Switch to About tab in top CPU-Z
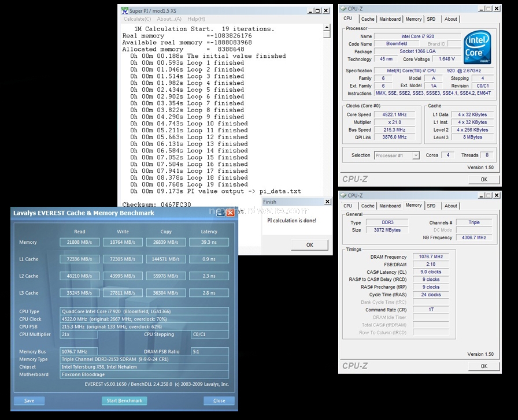 click(450, 19)
